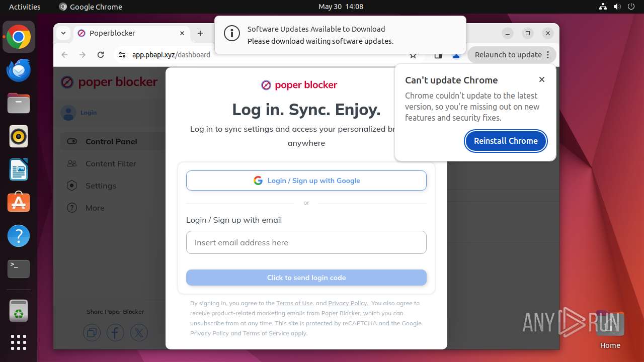This screenshot has width=644, height=362.
Task: Open the Files manager dock icon
Action: pos(19,104)
